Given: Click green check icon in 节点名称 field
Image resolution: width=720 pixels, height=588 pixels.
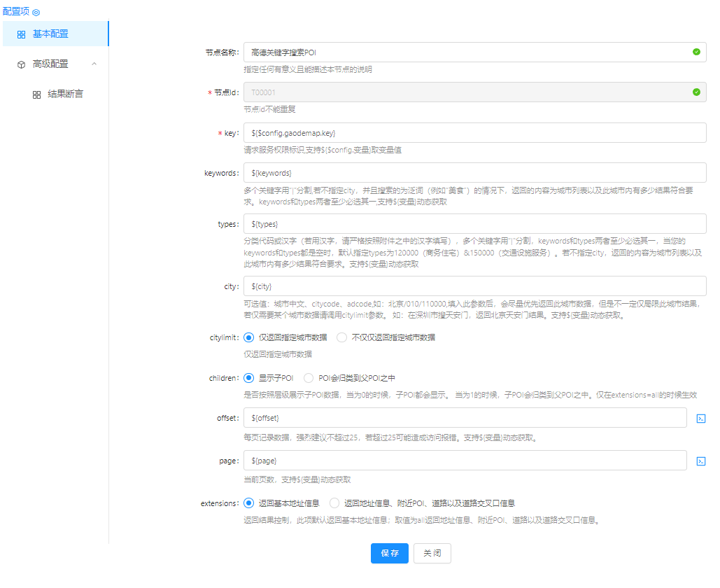Looking at the screenshot, I should click(x=696, y=52).
